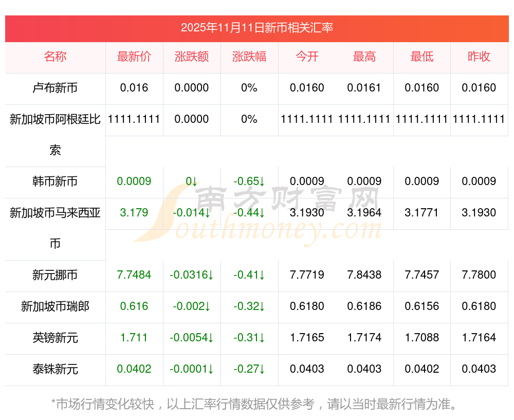The width and height of the screenshot is (514, 420).
Task: Click the 涨跌额 column header
Action: coord(192,57)
